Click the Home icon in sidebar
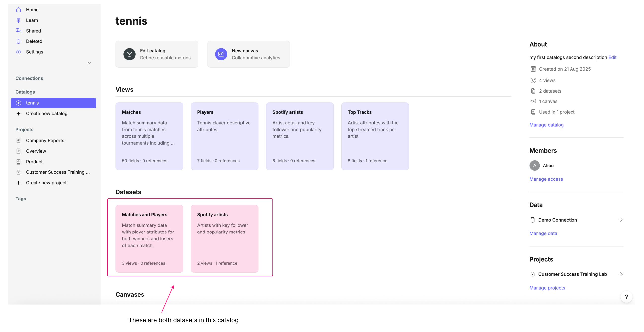This screenshot has width=644, height=332. [x=19, y=10]
